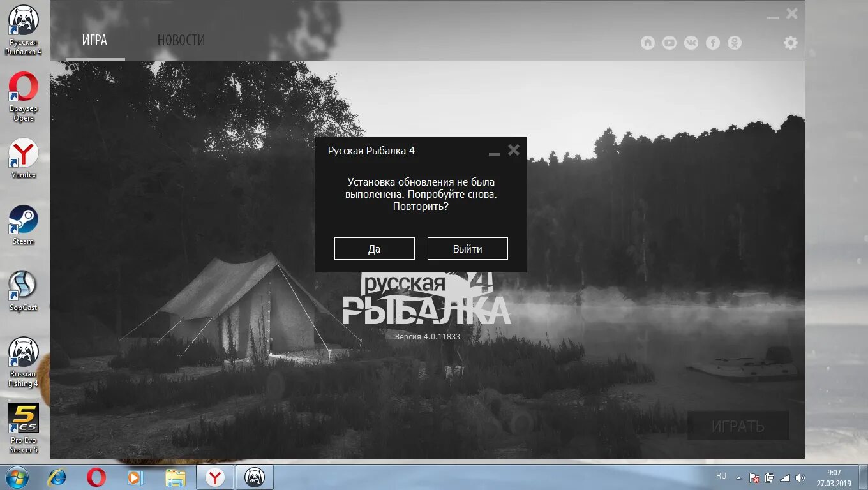Open Windows Explorer folder on taskbar
This screenshot has width=868, height=490.
175,477
